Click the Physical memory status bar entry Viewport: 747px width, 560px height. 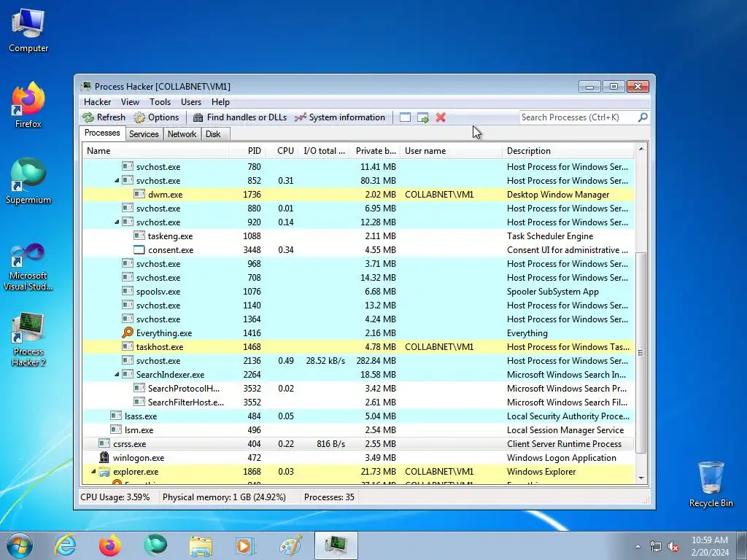[x=224, y=497]
